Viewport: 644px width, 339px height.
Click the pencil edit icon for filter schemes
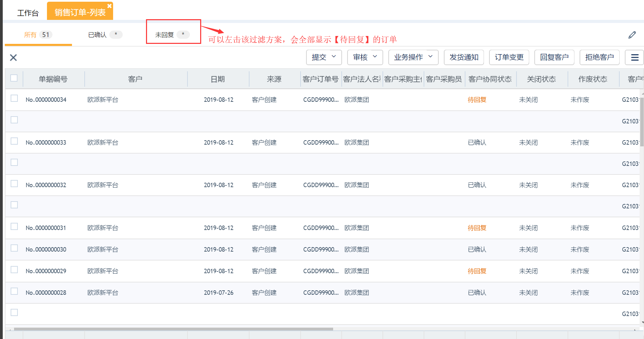click(x=632, y=35)
